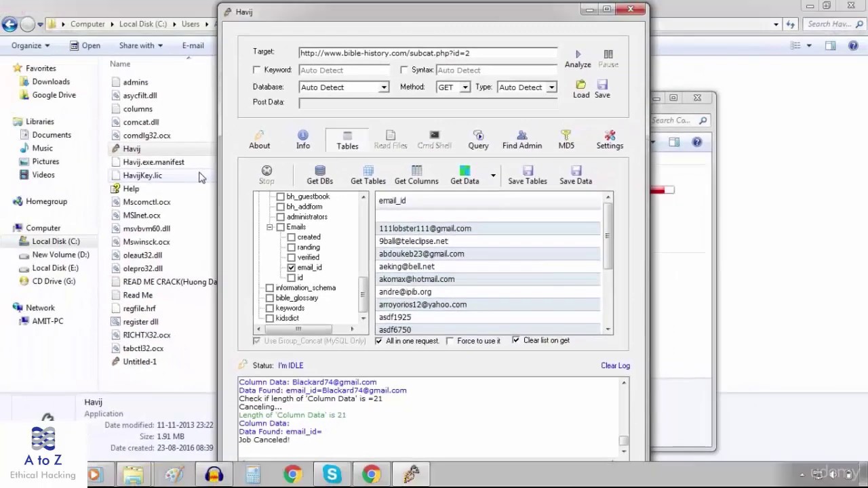
Task: Open the Info tab
Action: point(303,140)
